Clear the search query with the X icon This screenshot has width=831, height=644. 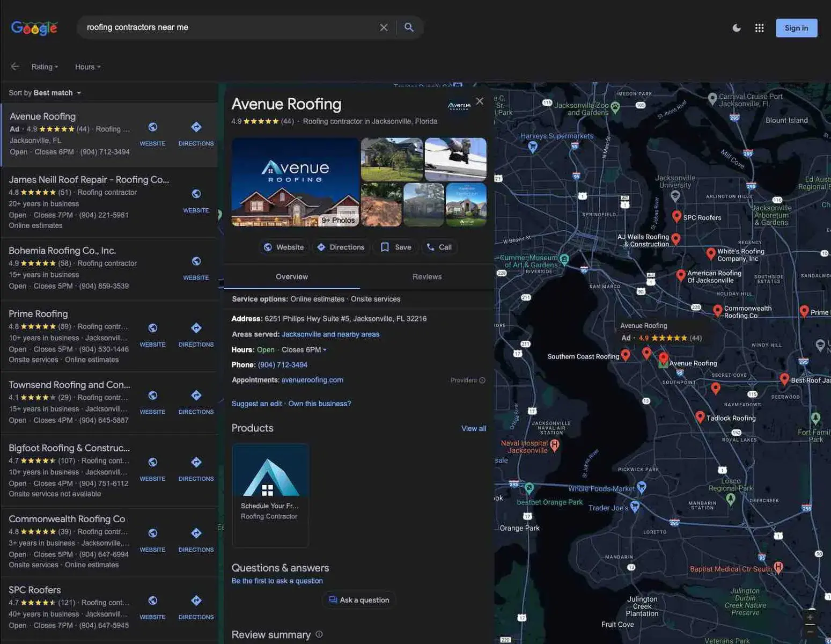coord(384,27)
